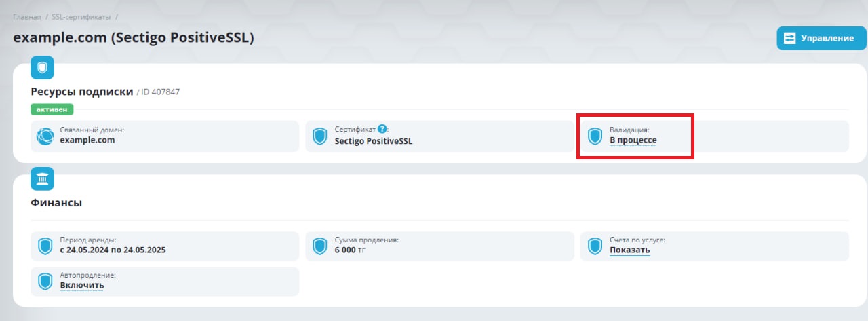Image resolution: width=868 pixels, height=321 pixels.
Task: Click the shield icon beside Сумма продления
Action: (319, 246)
